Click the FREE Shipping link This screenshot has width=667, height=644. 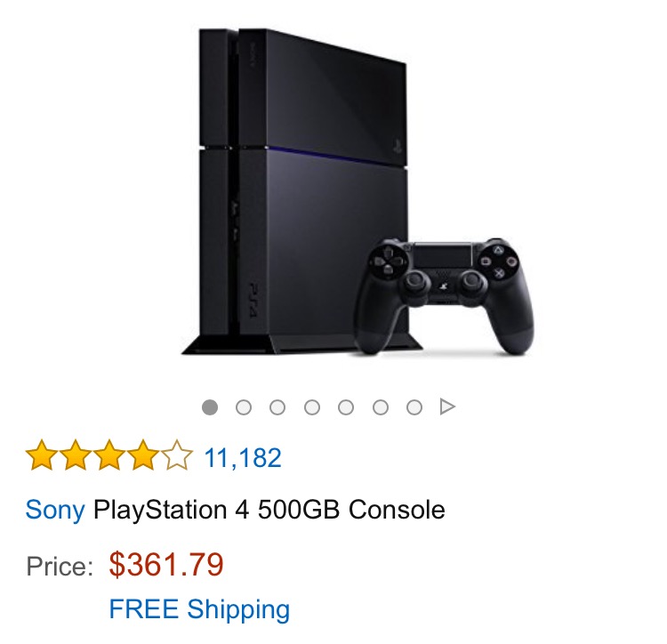tap(199, 609)
